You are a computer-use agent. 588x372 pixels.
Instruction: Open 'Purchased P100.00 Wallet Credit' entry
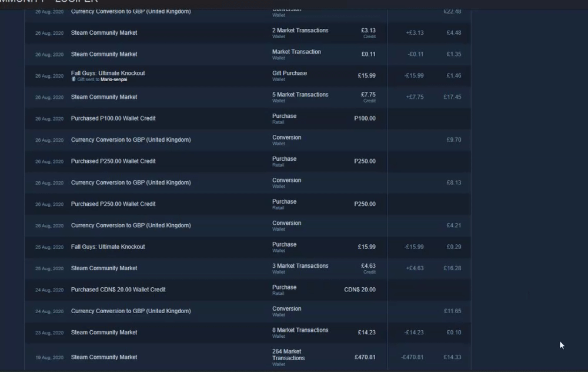point(113,118)
